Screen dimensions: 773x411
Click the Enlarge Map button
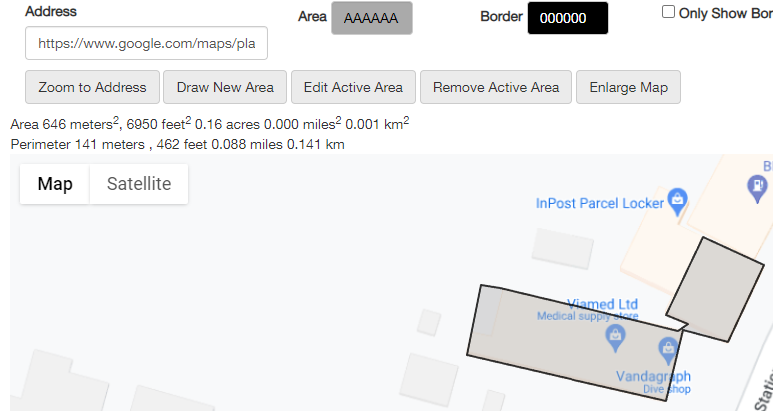(x=628, y=87)
